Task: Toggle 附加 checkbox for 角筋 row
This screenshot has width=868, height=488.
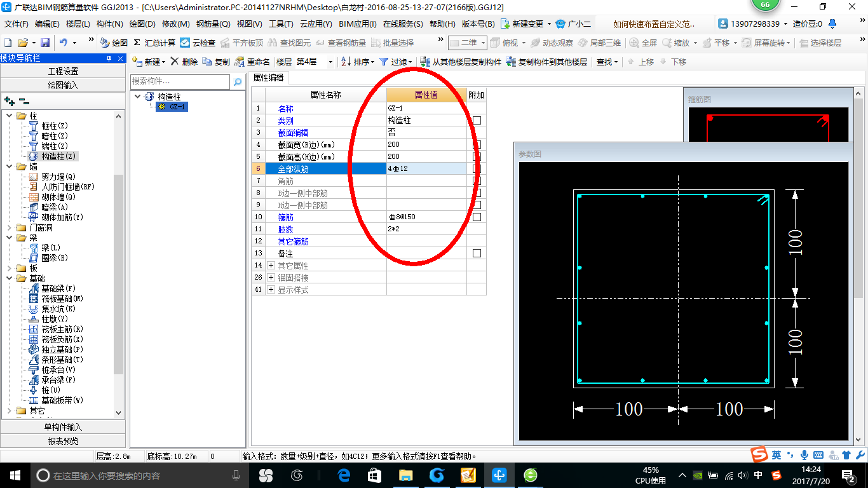Action: coord(477,180)
